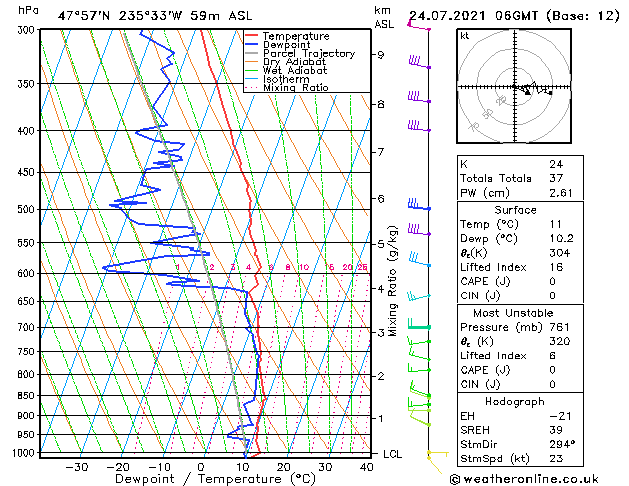The width and height of the screenshot is (629, 486).
Task: Click the Isotherm legend label
Action: (286, 79)
